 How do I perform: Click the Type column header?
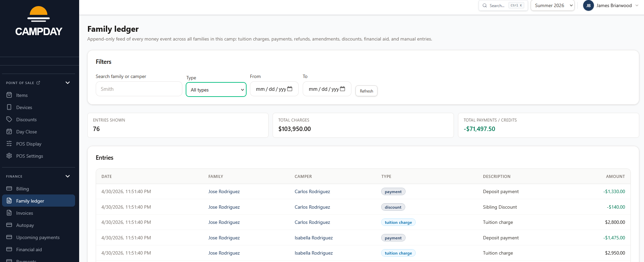[386, 176]
